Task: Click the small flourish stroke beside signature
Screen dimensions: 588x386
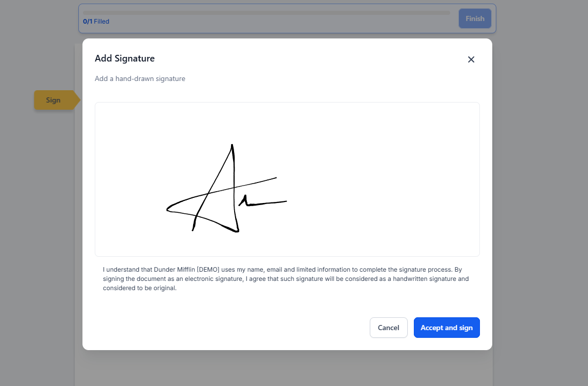Action: pos(262,201)
